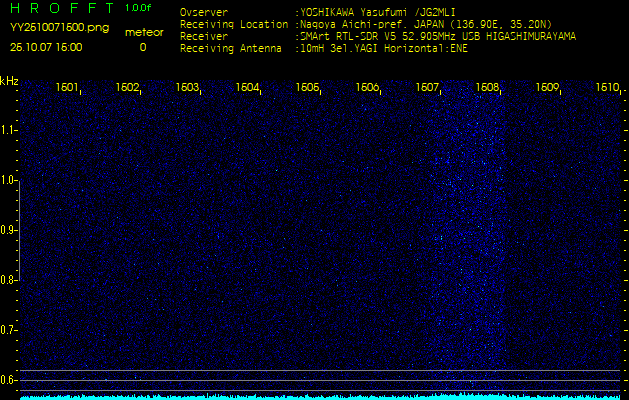Click frequency axis label 0.8
The width and height of the screenshot is (629, 400).
[8, 280]
